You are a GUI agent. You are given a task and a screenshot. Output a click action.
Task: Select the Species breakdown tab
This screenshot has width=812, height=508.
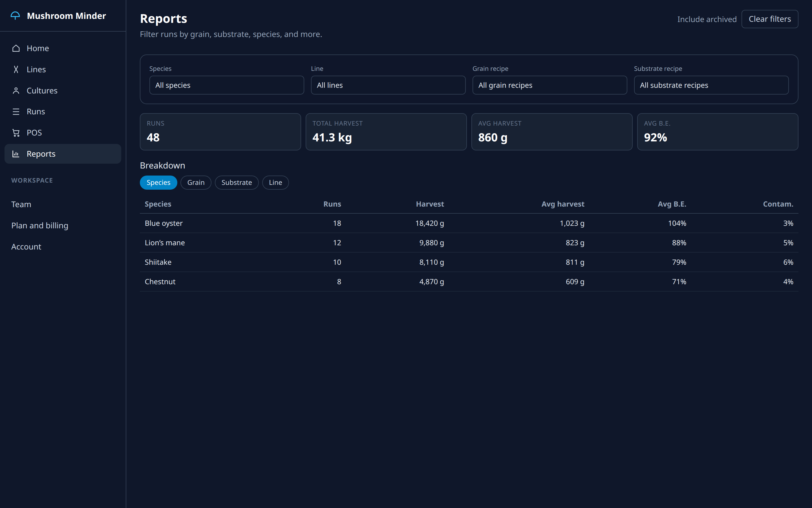coord(158,182)
